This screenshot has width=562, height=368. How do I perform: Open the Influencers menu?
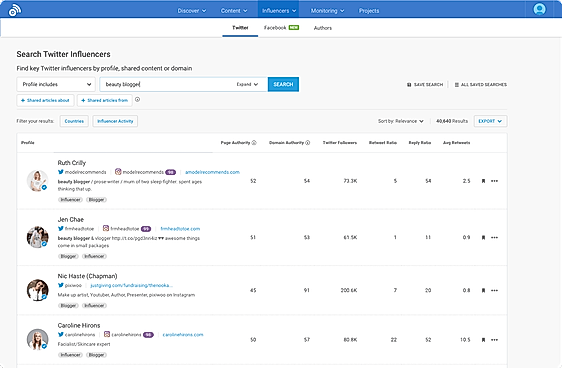(x=278, y=11)
